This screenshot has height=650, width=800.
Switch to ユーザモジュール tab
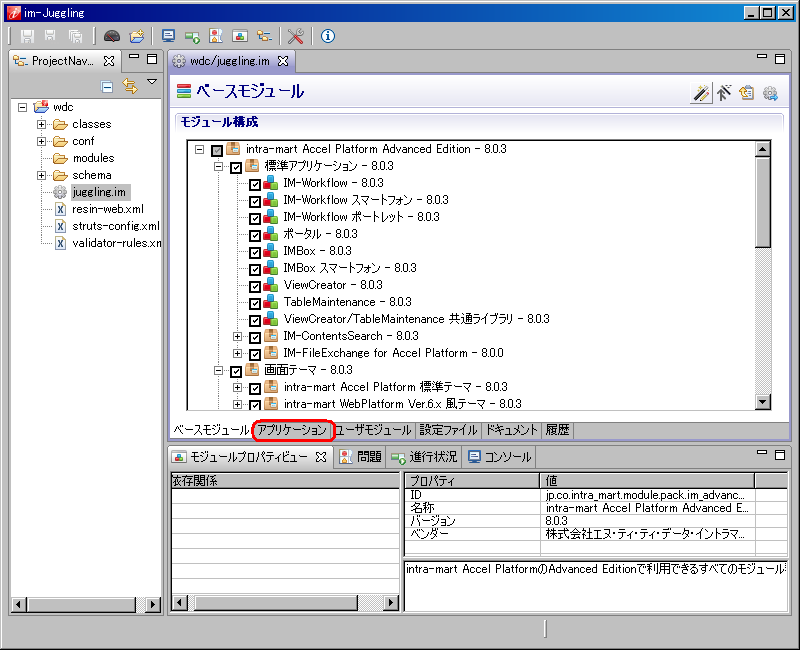[x=373, y=430]
